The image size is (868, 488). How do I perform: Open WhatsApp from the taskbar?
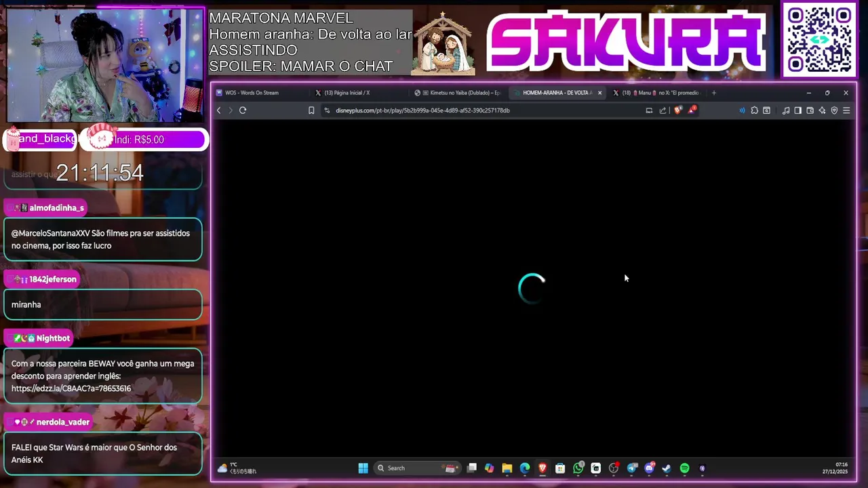578,468
